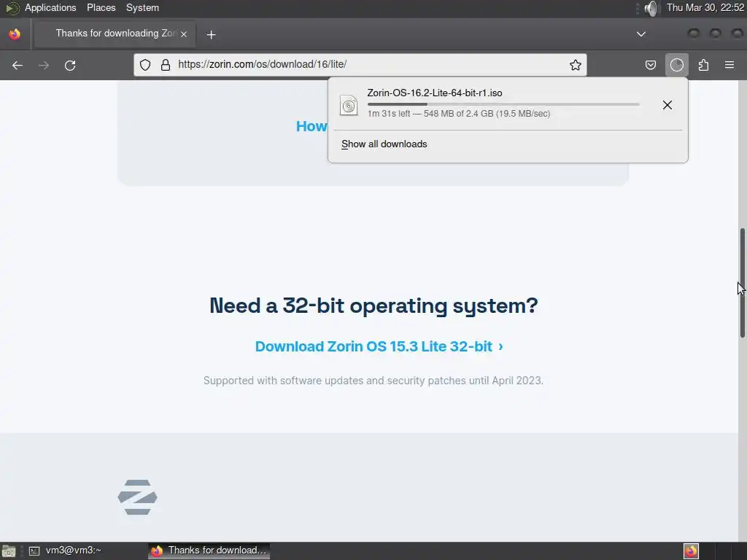Click the ISO disc file icon
The height and width of the screenshot is (560, 747).
tap(349, 105)
